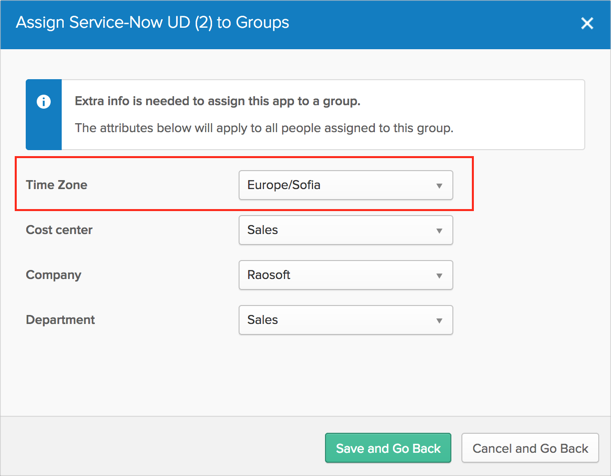Image resolution: width=611 pixels, height=476 pixels.
Task: Click the arrow beside Europe/Sofia
Action: pyautogui.click(x=439, y=186)
